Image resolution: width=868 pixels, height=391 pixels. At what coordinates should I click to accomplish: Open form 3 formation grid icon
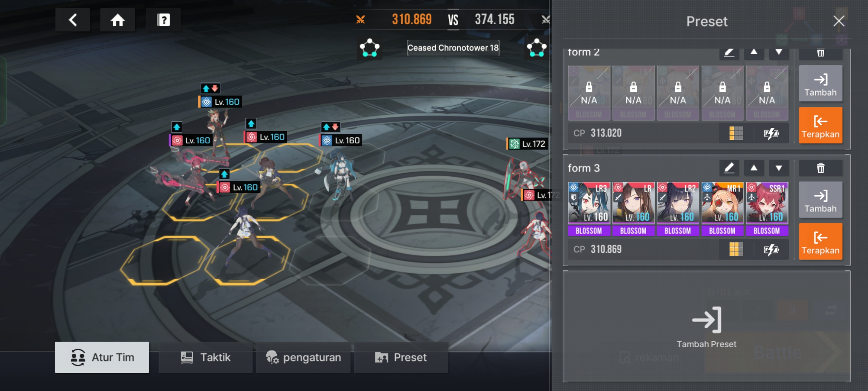(x=736, y=249)
